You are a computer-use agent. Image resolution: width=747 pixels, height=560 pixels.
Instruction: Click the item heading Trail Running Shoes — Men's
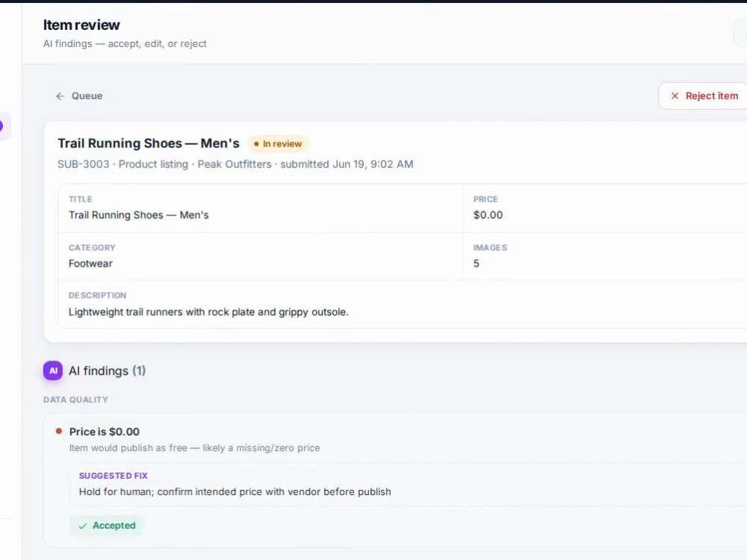(x=149, y=143)
